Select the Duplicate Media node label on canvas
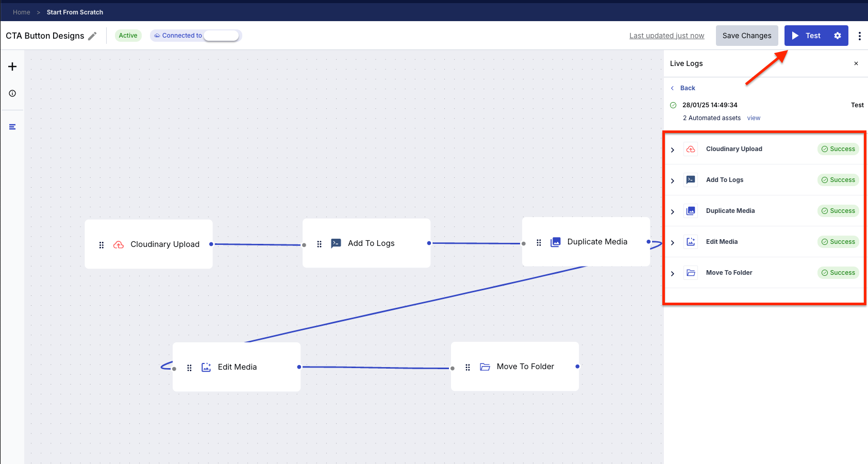This screenshot has height=464, width=868. click(597, 242)
